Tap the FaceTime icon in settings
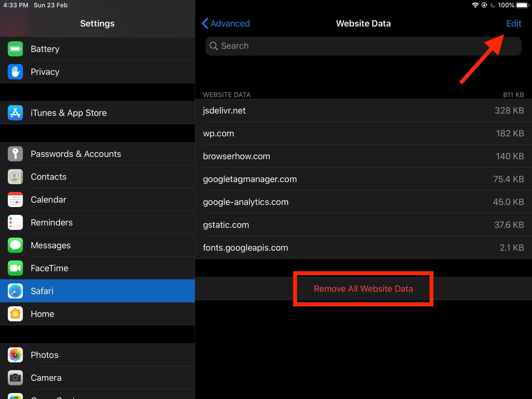This screenshot has width=532, height=399. coord(15,268)
